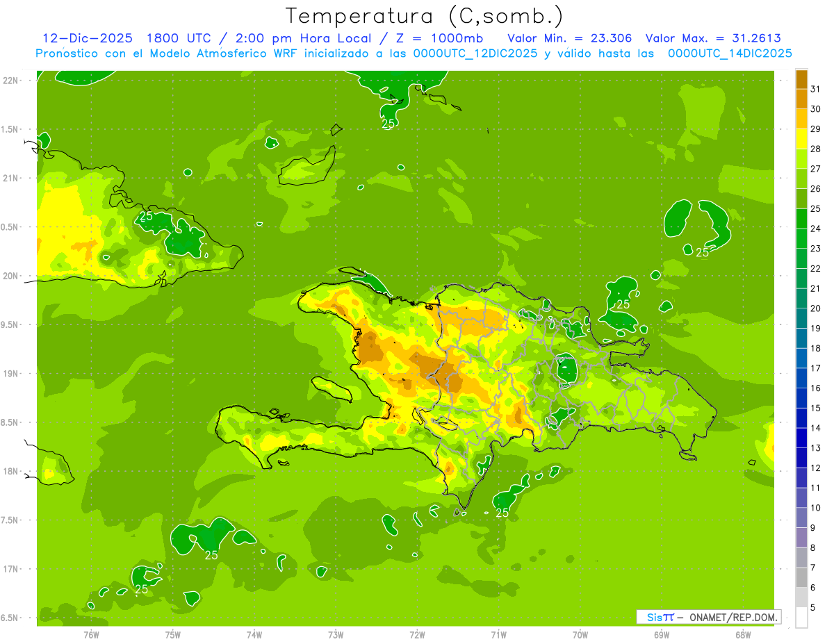Click the "19N" latitude axis label
Screen dimensions: 834x644
[x=11, y=374]
